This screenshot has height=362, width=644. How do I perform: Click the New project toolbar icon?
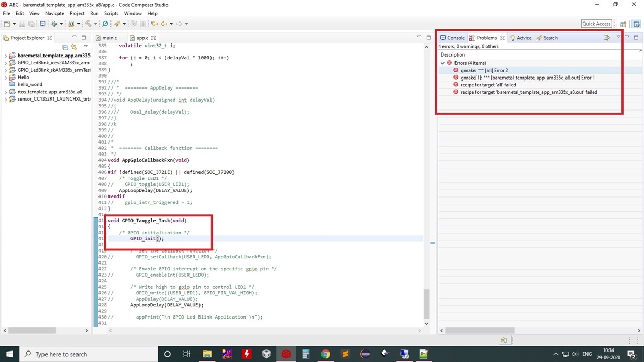7,24
